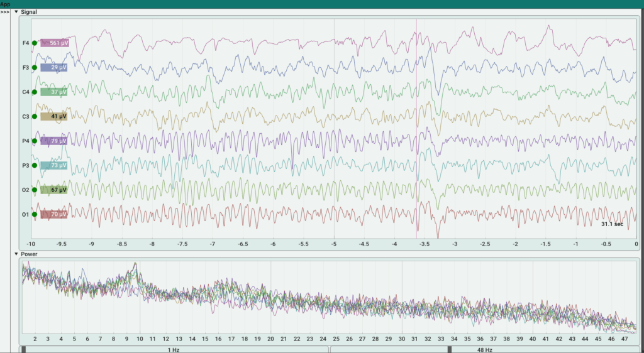Toggle the O1 70 µV amplitude badge
The width and height of the screenshot is (644, 353).
point(53,215)
